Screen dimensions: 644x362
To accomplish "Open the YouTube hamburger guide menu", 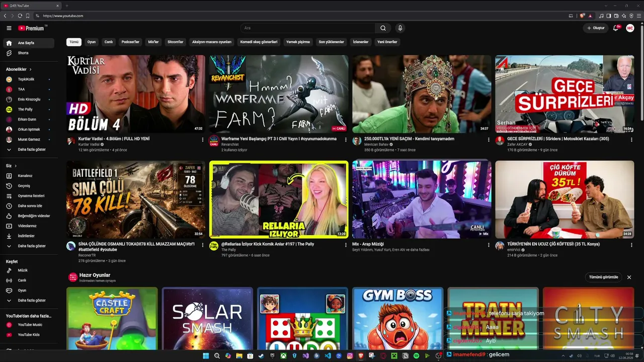I will 9,28.
